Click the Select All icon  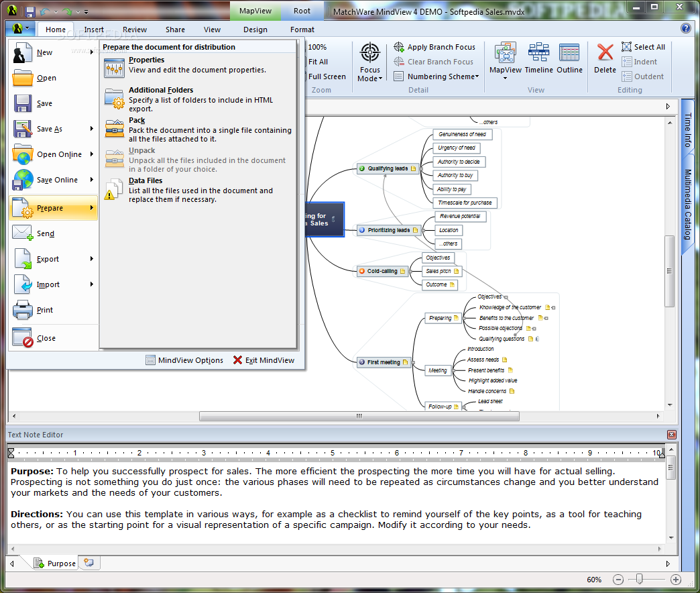coord(626,47)
